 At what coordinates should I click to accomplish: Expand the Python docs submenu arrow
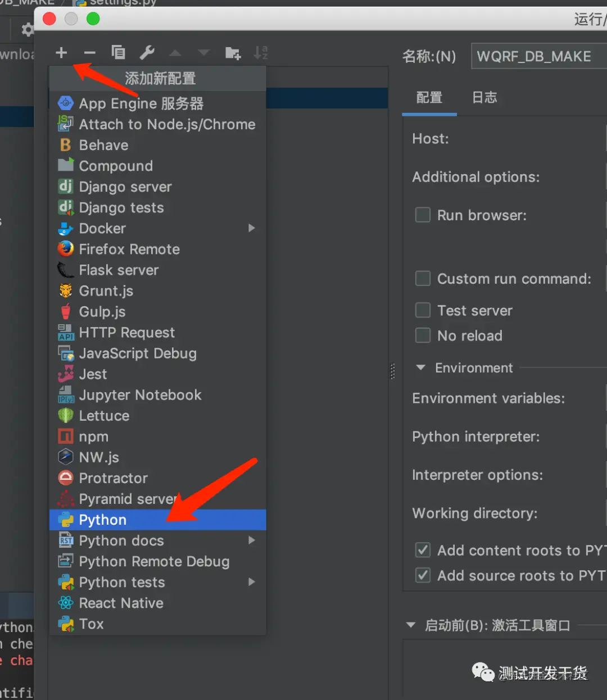point(252,540)
